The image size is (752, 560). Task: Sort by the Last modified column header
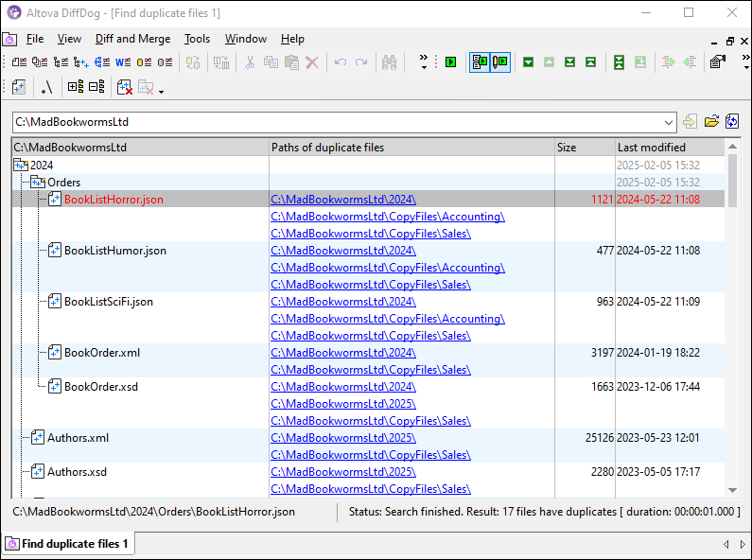click(652, 148)
